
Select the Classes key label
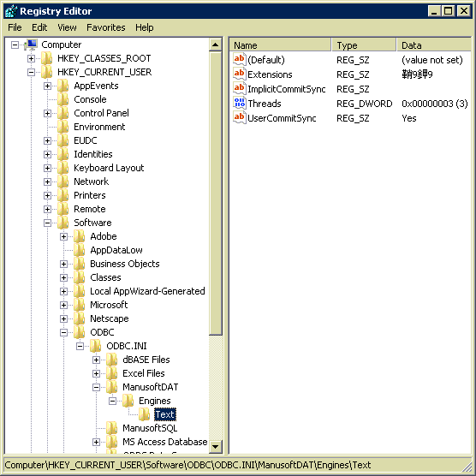[x=105, y=277]
